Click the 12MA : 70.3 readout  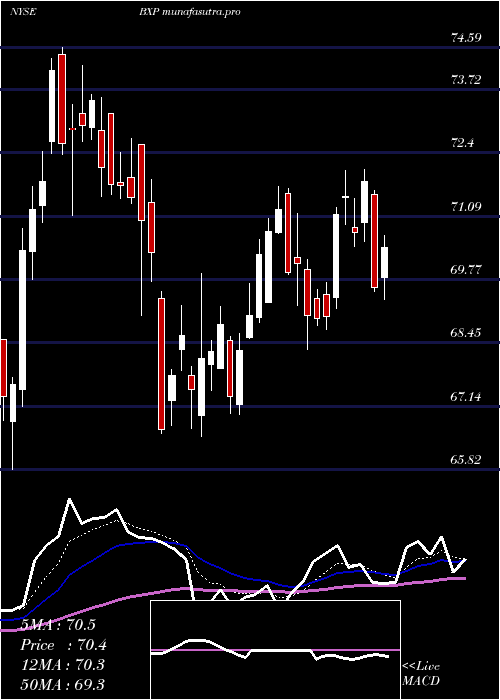(x=62, y=665)
